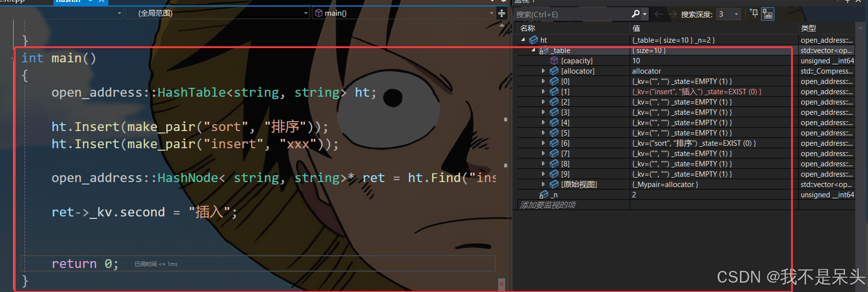This screenshot has width=868, height=292.
Task: Expand the [1] element row
Action: [x=543, y=92]
